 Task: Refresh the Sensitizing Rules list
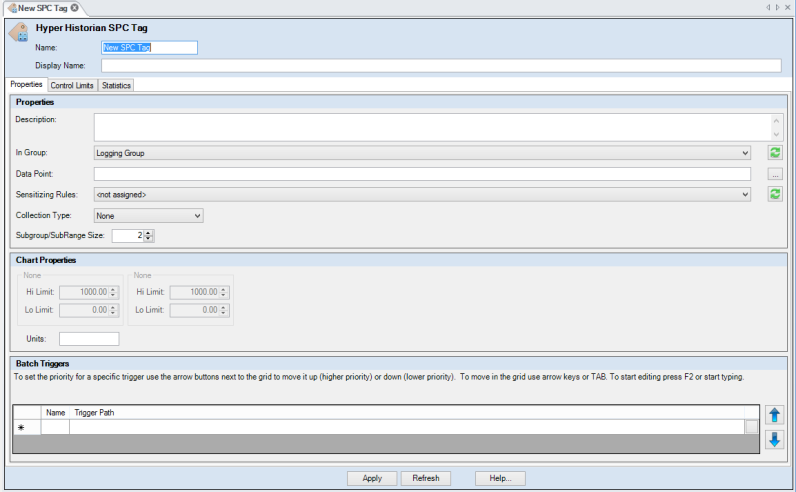coord(775,194)
